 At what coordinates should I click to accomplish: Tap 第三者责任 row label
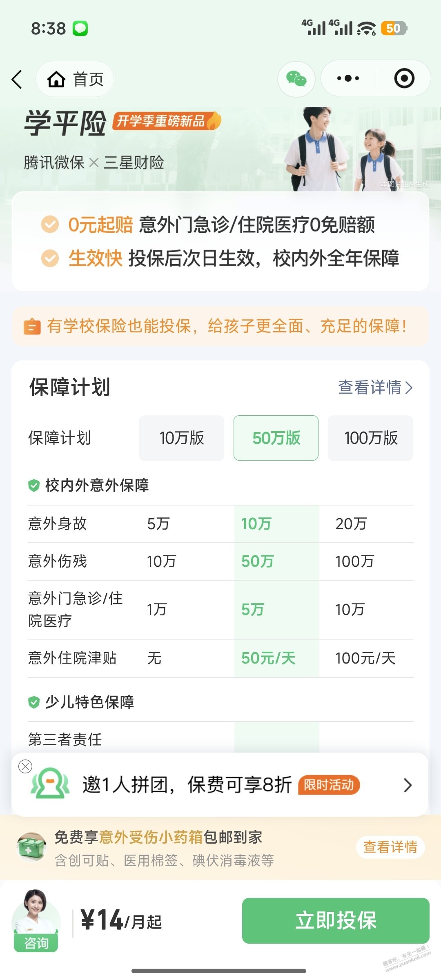(x=65, y=739)
